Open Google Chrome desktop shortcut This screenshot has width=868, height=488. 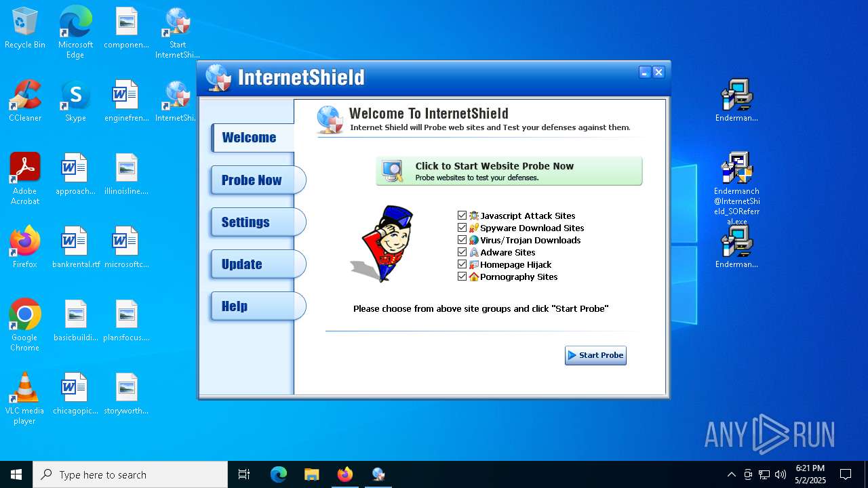[x=25, y=325]
